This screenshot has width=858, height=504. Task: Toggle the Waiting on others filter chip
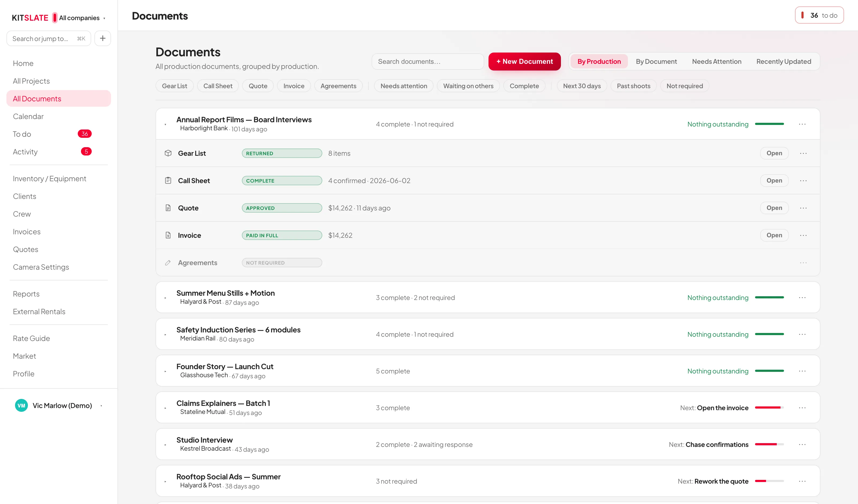[468, 86]
